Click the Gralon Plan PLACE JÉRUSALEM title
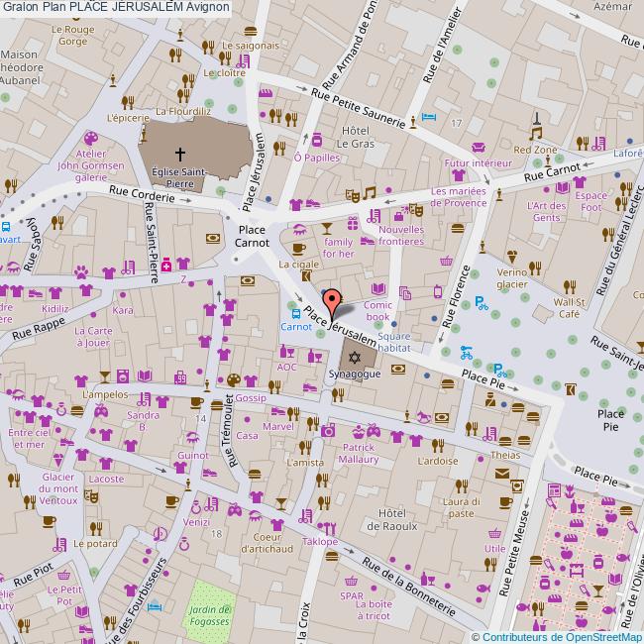The width and height of the screenshot is (644, 644). tap(114, 7)
